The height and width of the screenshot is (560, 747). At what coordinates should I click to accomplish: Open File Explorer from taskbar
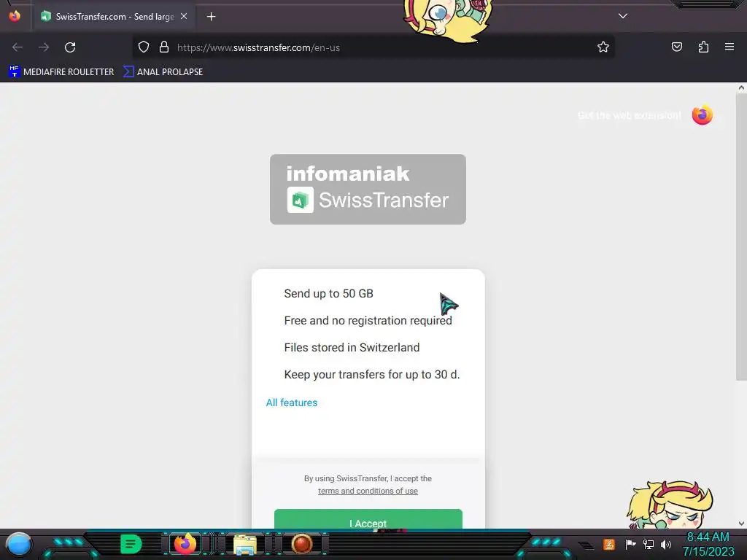pos(245,544)
